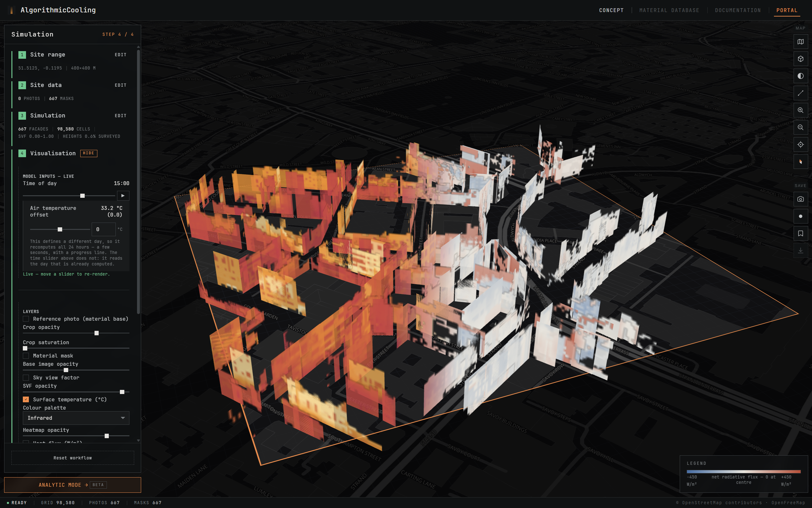Click the Crop saturation slider handle
The image size is (812, 508).
pyautogui.click(x=25, y=348)
